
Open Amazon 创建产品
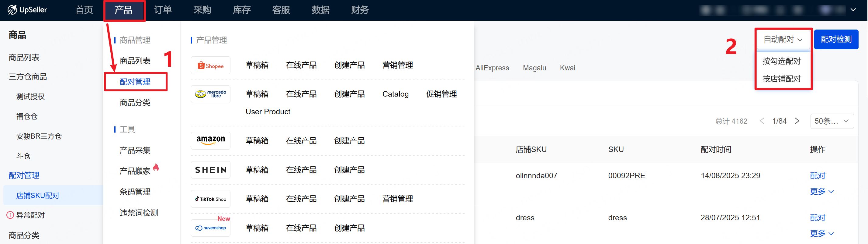349,140
